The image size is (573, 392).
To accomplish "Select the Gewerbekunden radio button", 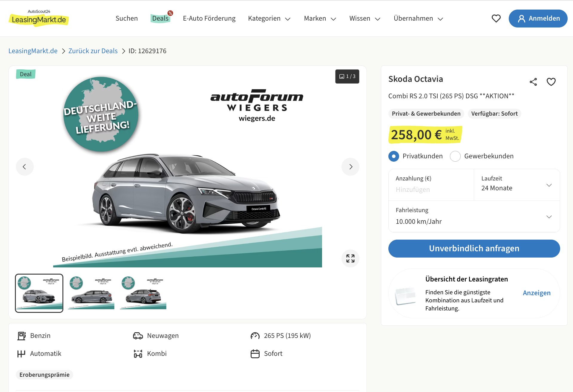I will pyautogui.click(x=455, y=156).
